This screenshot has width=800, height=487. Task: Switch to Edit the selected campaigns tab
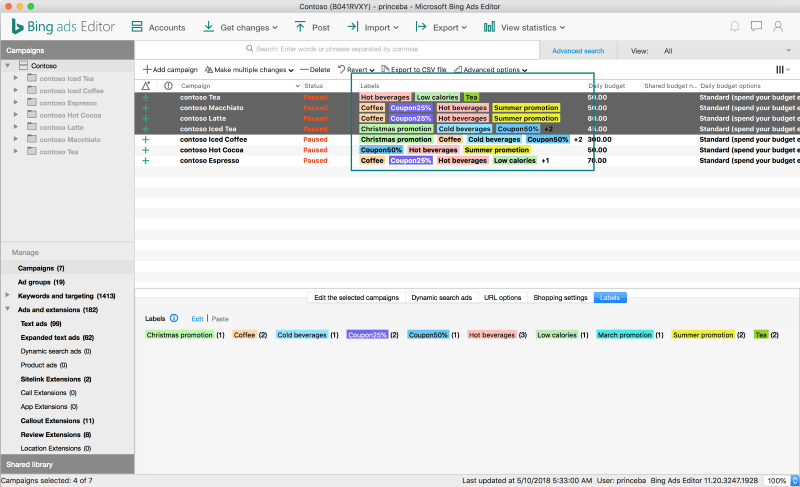tap(356, 297)
